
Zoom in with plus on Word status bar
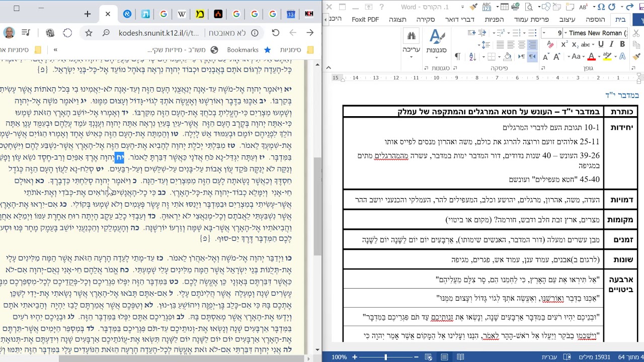(354, 357)
